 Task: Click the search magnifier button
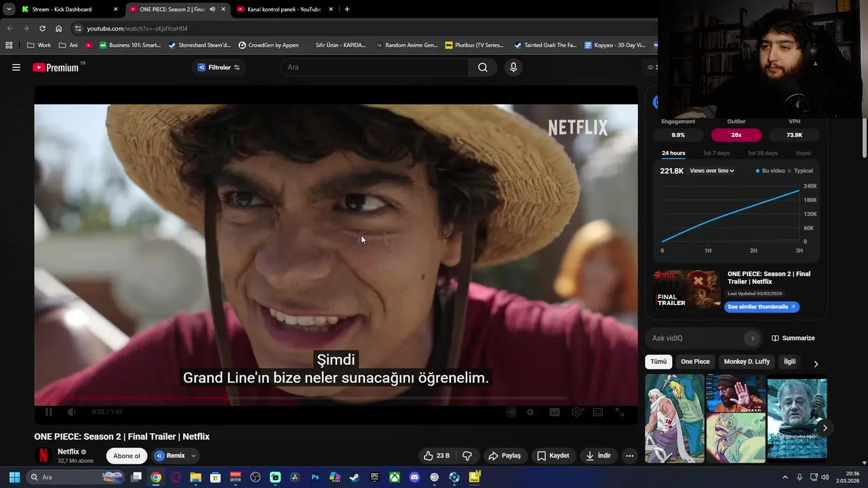point(483,67)
